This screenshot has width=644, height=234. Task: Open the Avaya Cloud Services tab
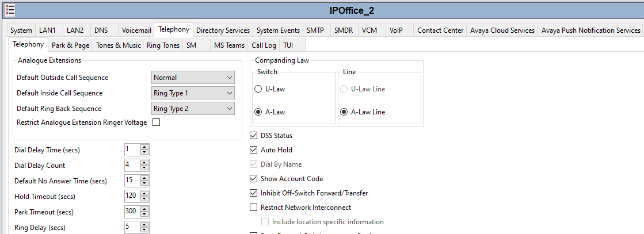point(502,30)
